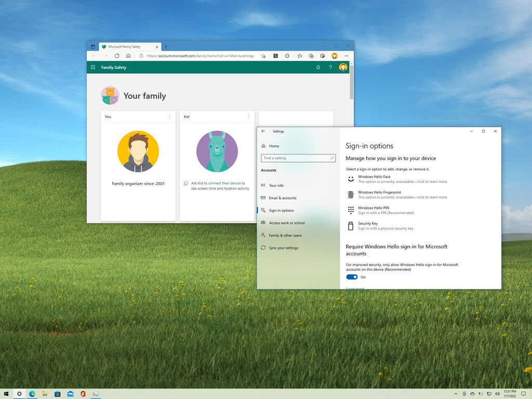
Task: Click the Security Key icon
Action: (x=352, y=225)
